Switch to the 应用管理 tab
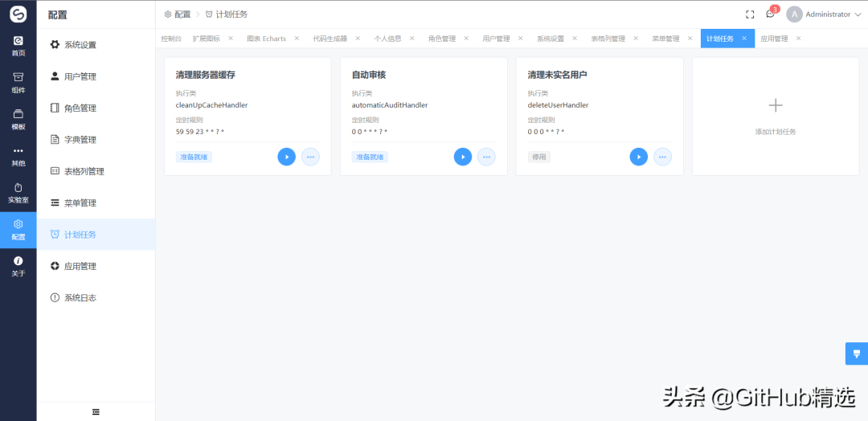 click(774, 39)
